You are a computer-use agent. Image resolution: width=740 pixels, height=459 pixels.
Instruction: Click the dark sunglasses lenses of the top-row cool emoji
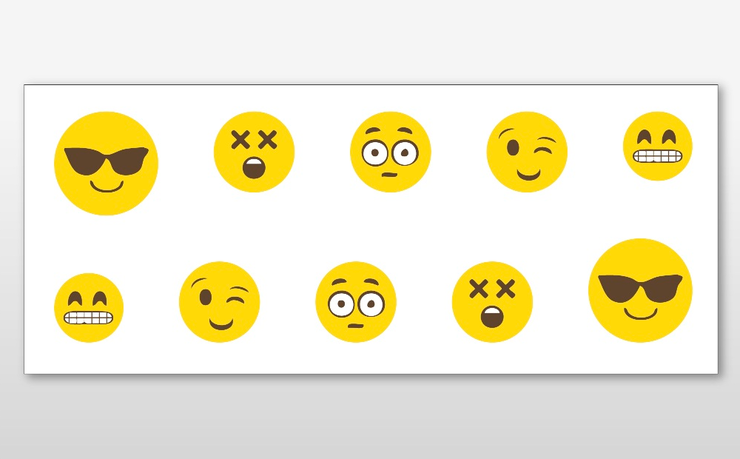click(x=106, y=161)
